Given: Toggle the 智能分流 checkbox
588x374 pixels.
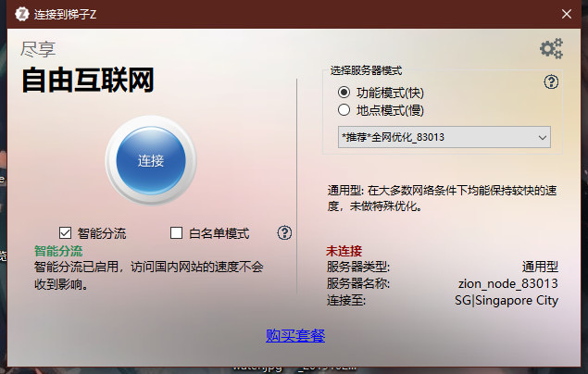Looking at the screenshot, I should pos(66,233).
